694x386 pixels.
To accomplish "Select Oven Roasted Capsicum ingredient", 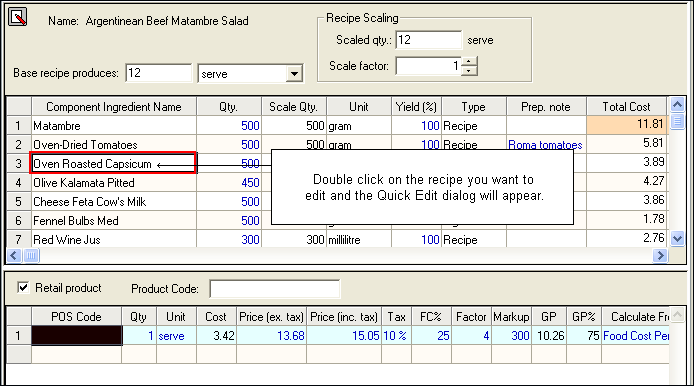I will 114,163.
